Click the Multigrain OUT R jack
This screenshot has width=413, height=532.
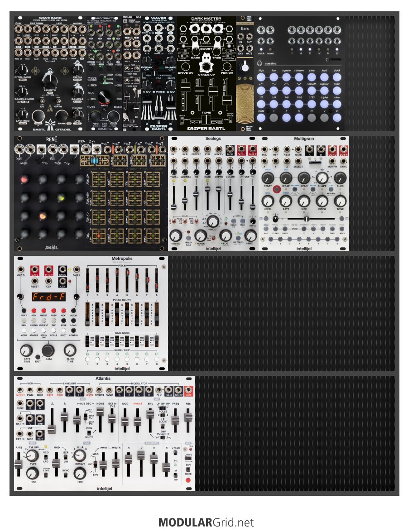(343, 149)
